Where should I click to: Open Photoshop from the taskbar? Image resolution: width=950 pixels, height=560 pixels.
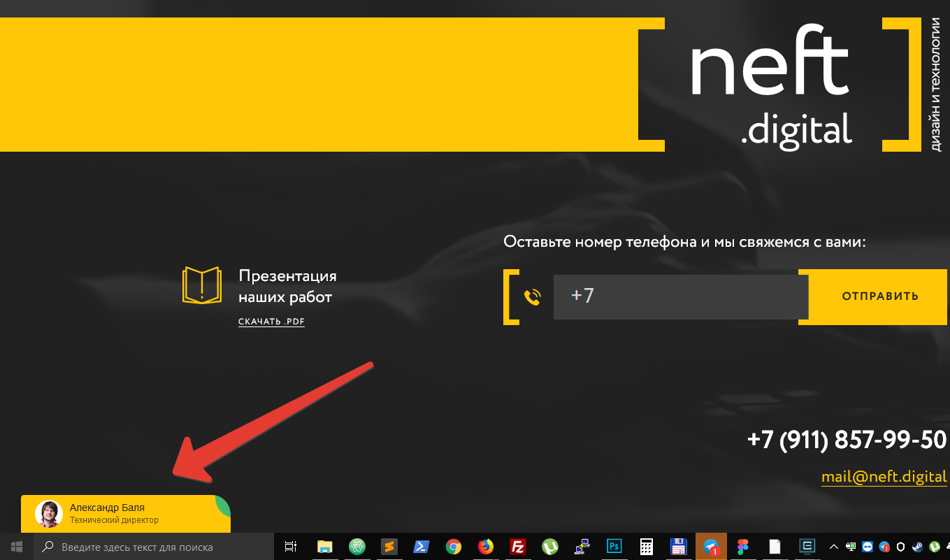point(614,547)
